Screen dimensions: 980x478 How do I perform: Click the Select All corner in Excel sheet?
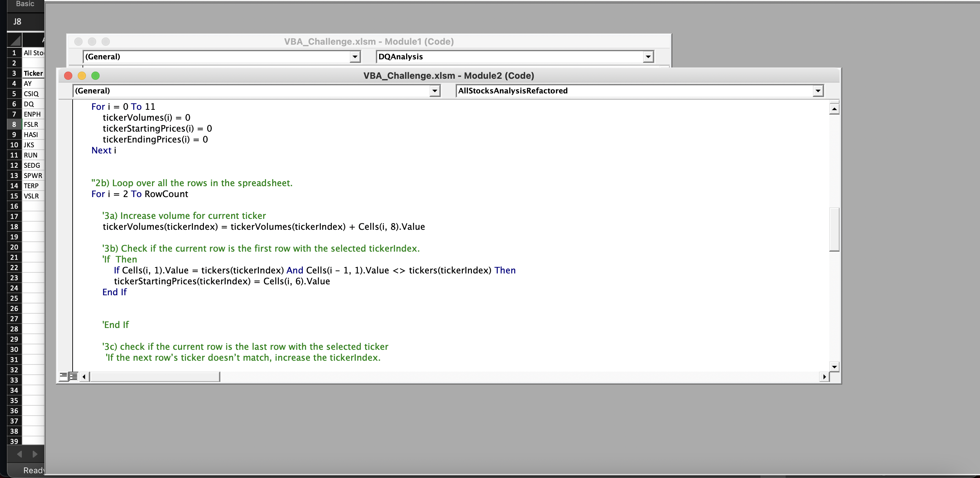14,40
